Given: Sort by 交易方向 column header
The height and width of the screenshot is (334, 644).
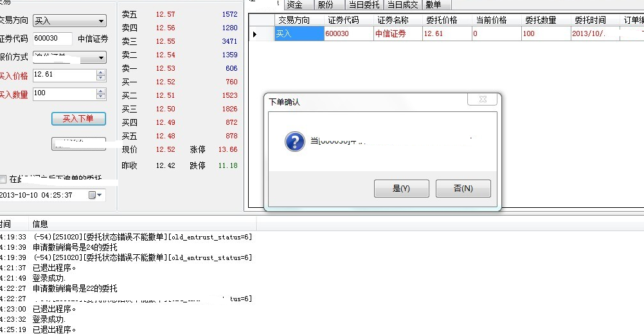Looking at the screenshot, I should [300, 20].
